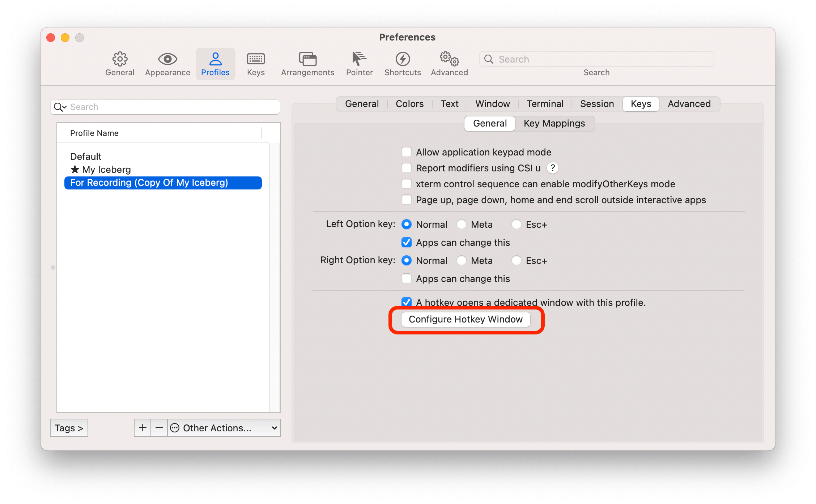This screenshot has width=816, height=504.
Task: Enable xterm modifyOtherKeys mode checkbox
Action: (x=407, y=184)
